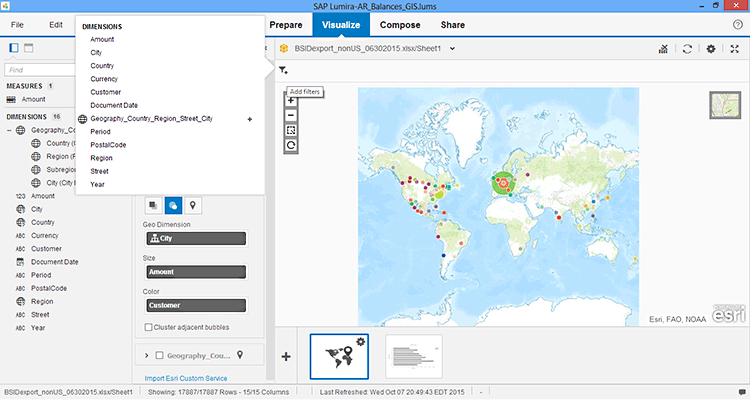Expand the Geography_Cou... layer section
Viewport: 750px width, 400px height.
coord(147,355)
